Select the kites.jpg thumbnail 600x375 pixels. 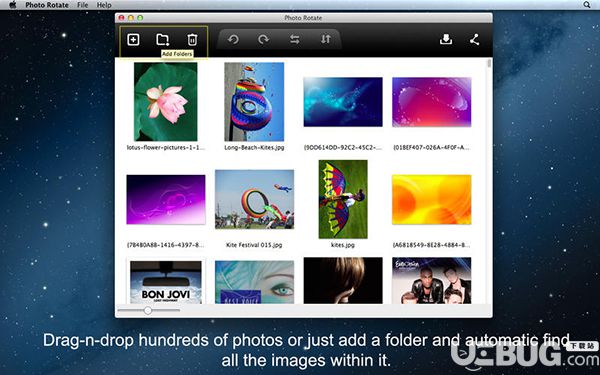(x=343, y=199)
